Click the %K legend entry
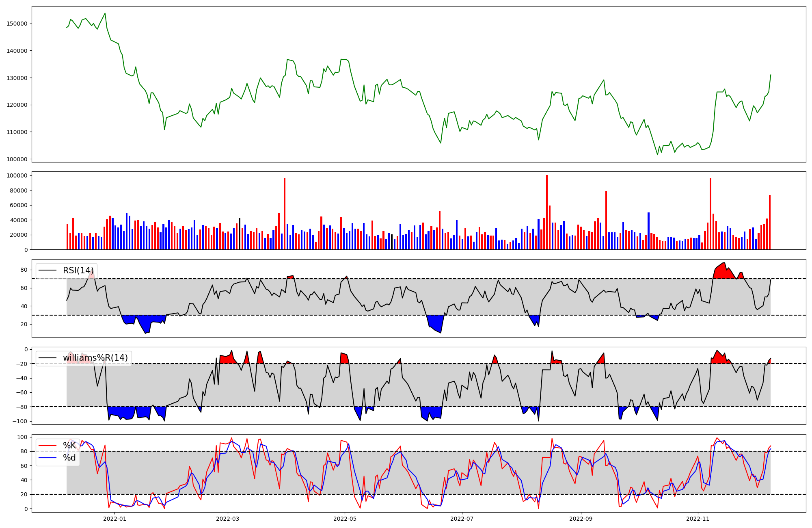The width and height of the screenshot is (812, 528). tap(69, 446)
